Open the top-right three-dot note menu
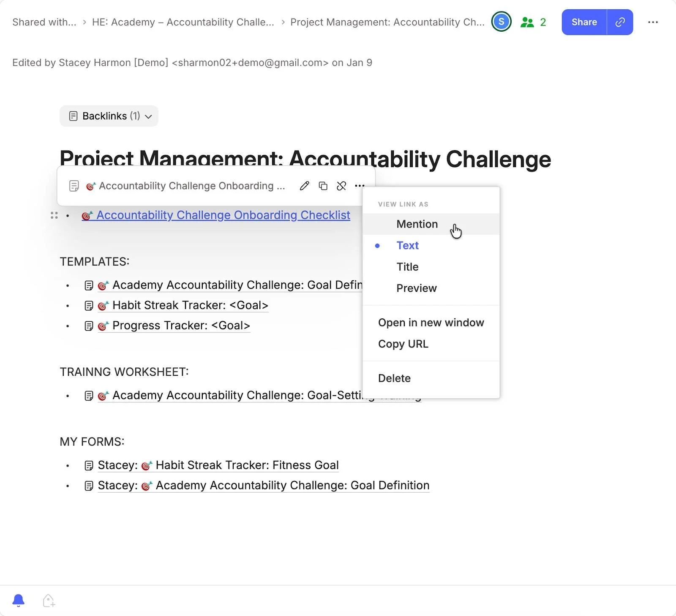 [653, 22]
